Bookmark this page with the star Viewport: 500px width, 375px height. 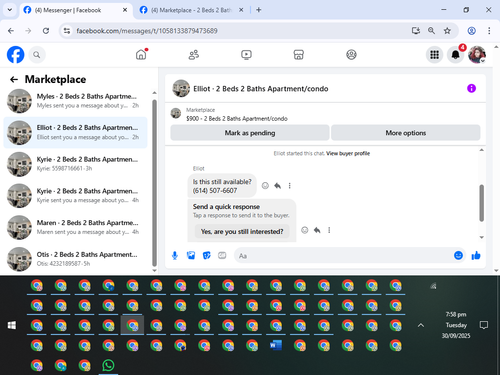point(447,31)
